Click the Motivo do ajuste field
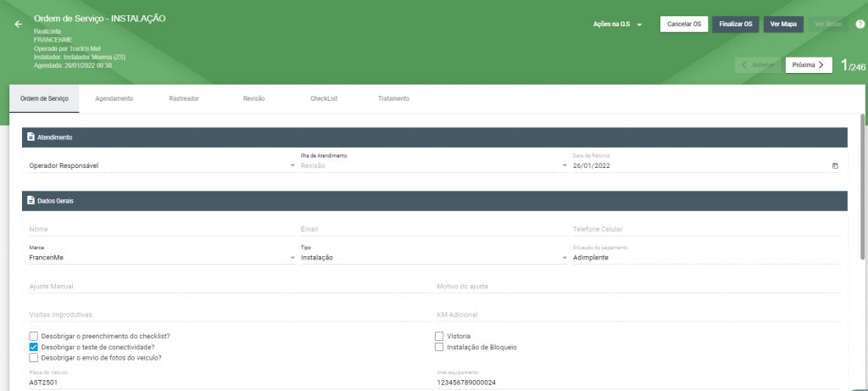 pyautogui.click(x=638, y=287)
